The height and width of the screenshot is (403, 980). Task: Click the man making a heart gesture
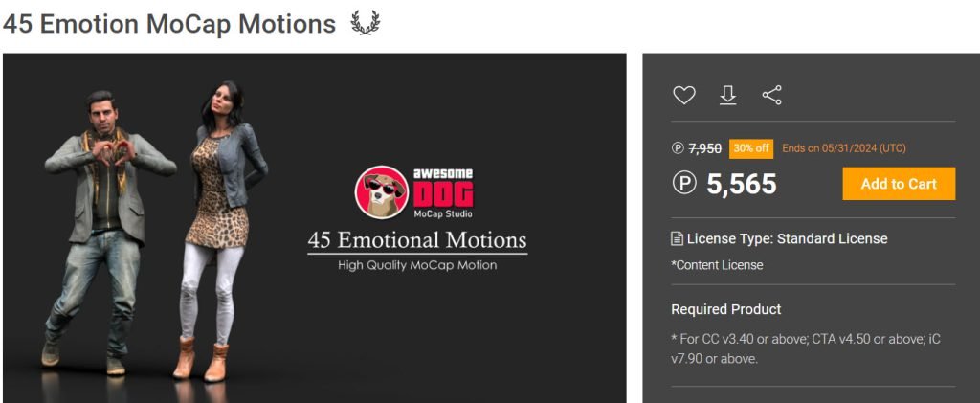(x=105, y=233)
